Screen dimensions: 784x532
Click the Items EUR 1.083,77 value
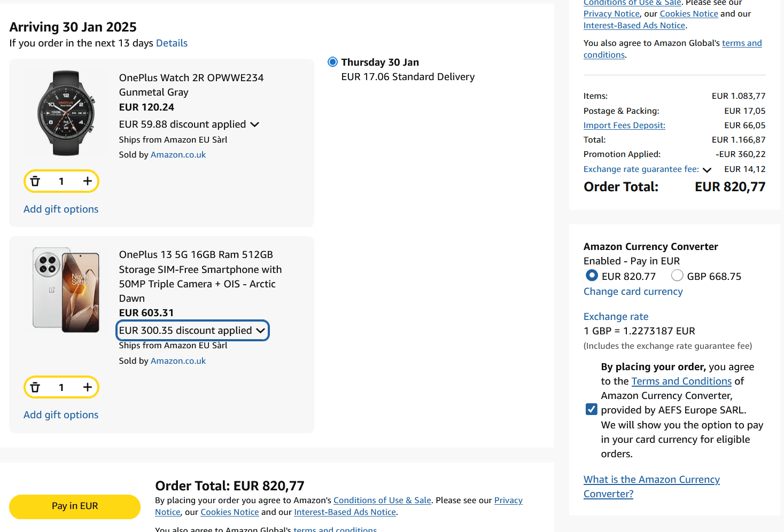(739, 96)
